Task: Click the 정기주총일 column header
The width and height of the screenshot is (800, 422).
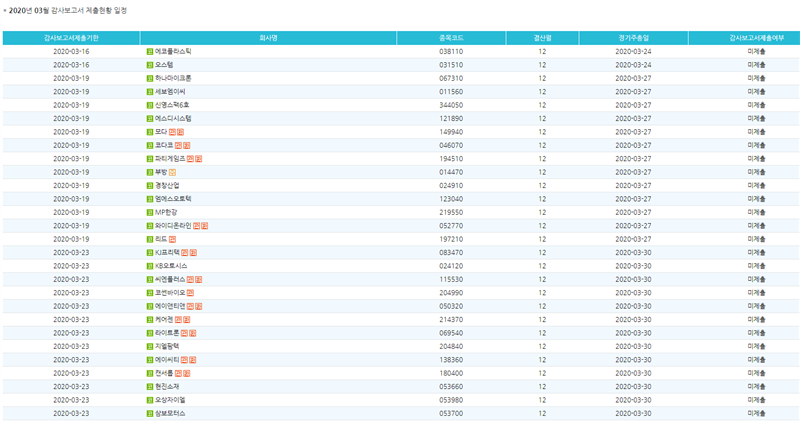Action: point(633,38)
